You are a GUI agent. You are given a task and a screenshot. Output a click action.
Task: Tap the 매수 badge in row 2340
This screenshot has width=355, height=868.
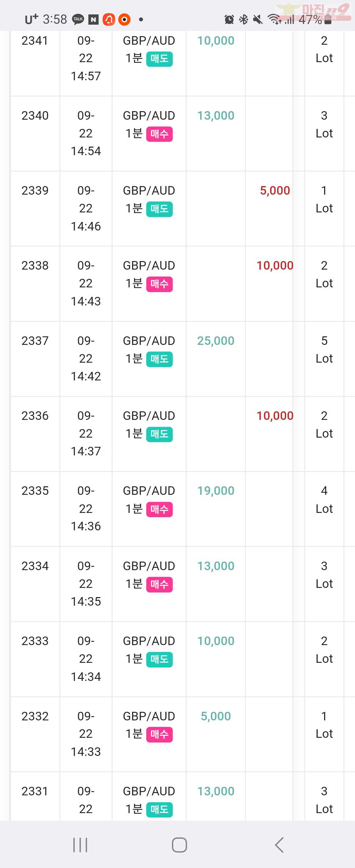(159, 134)
